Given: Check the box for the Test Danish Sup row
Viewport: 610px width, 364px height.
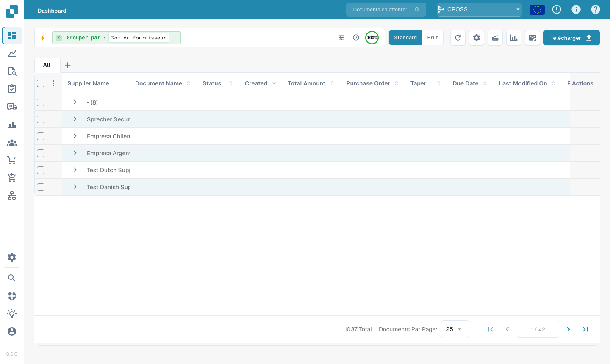Looking at the screenshot, I should click(41, 187).
